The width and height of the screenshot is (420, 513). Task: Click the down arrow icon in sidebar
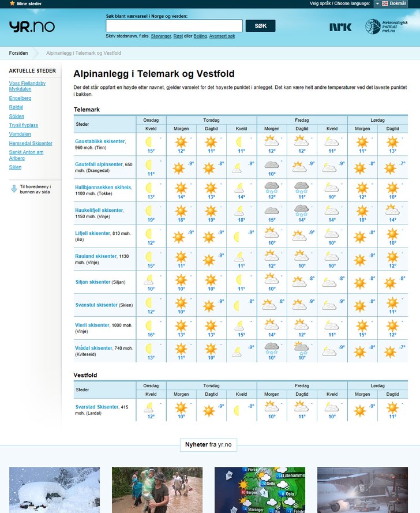[x=14, y=188]
